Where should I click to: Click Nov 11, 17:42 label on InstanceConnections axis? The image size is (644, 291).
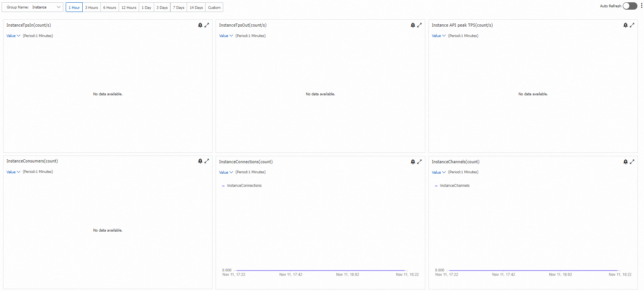[x=291, y=275]
